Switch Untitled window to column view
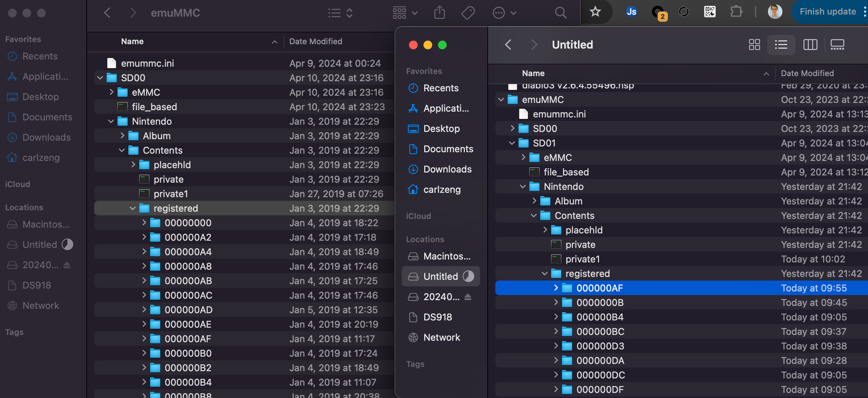868x398 pixels. pyautogui.click(x=810, y=45)
